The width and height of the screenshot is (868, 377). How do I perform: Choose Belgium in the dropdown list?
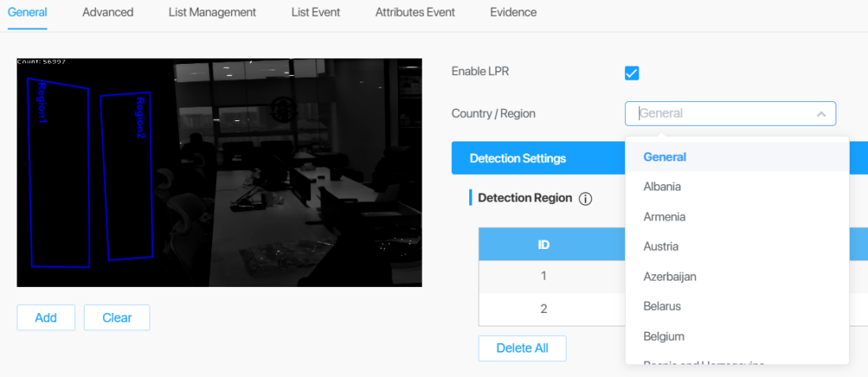pyautogui.click(x=737, y=336)
